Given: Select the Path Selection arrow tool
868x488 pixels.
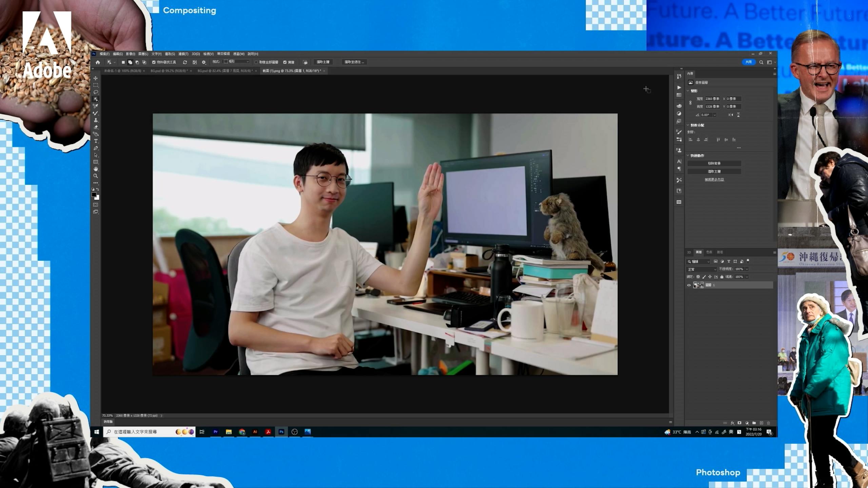Looking at the screenshot, I should (x=96, y=155).
